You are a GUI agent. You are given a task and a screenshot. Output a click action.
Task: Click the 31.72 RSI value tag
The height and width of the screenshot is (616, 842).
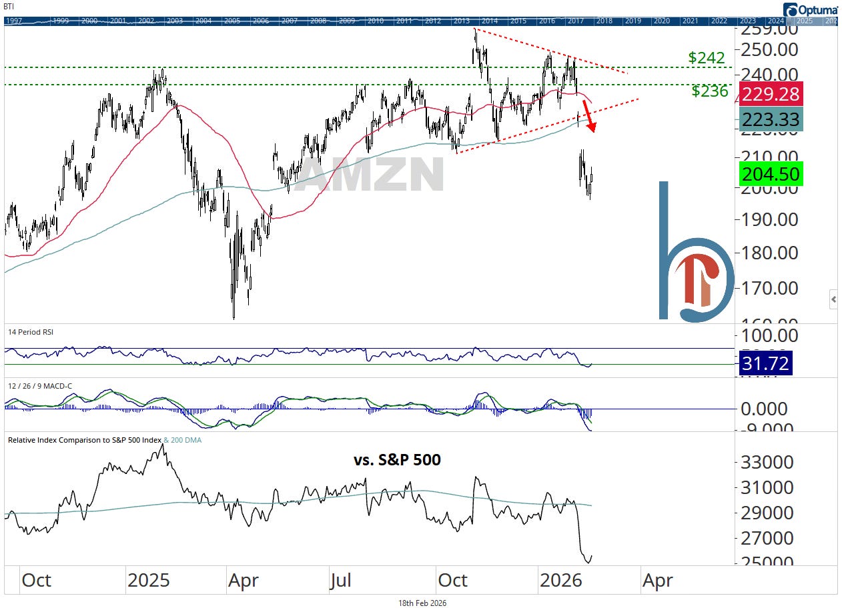(765, 363)
